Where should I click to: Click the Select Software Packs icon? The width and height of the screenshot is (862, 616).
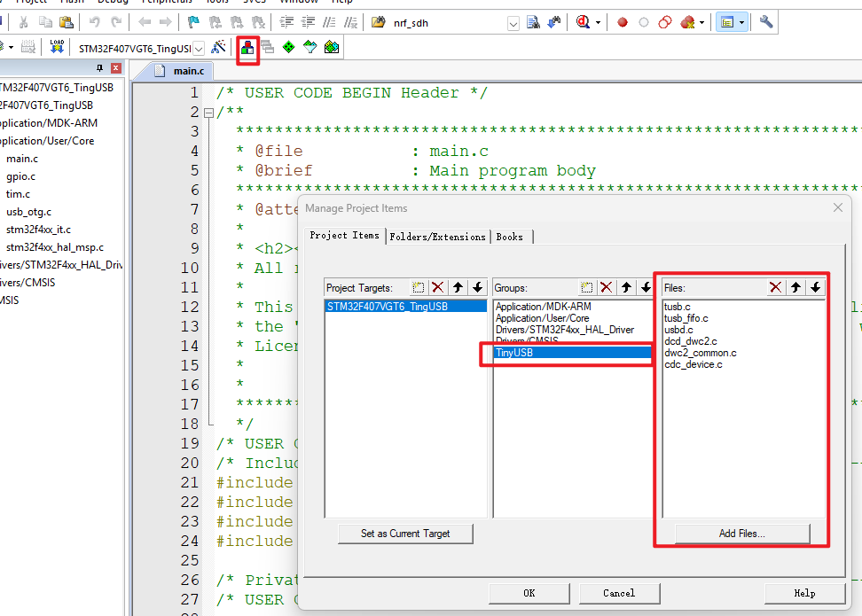pyautogui.click(x=310, y=47)
